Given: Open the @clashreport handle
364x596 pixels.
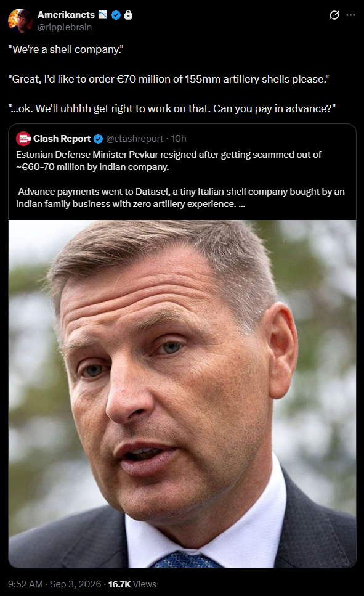Looking at the screenshot, I should 135,139.
